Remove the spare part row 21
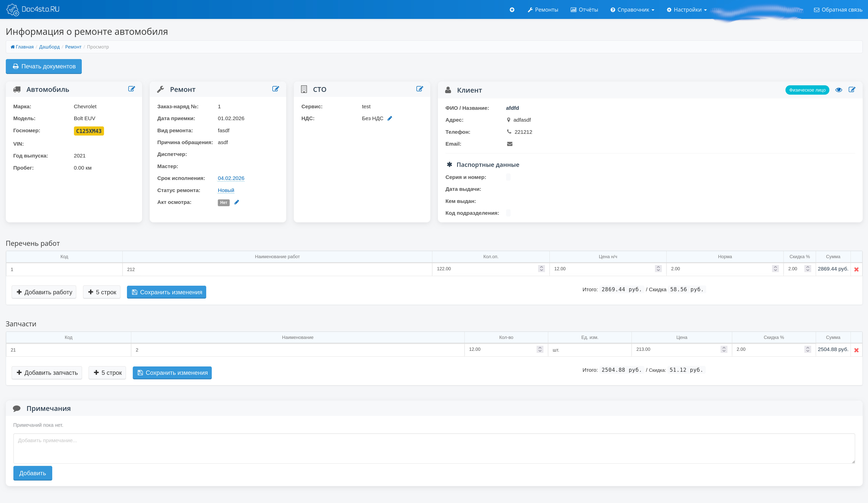868x503 pixels. (x=856, y=350)
